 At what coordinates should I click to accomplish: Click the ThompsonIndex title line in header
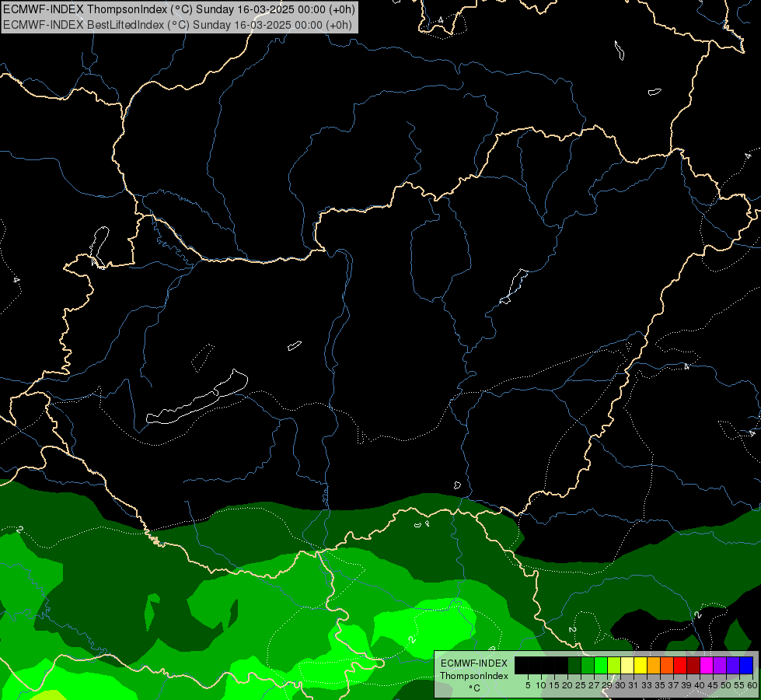click(x=179, y=9)
